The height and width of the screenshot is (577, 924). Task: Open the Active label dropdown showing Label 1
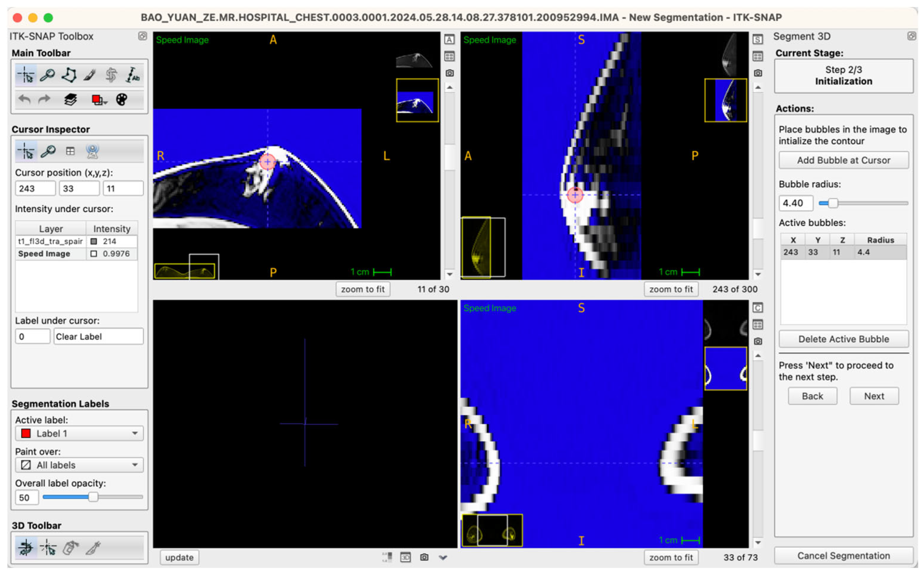pos(79,433)
